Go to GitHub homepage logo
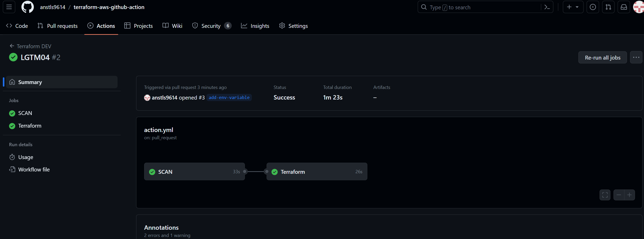The image size is (644, 239). pyautogui.click(x=27, y=7)
